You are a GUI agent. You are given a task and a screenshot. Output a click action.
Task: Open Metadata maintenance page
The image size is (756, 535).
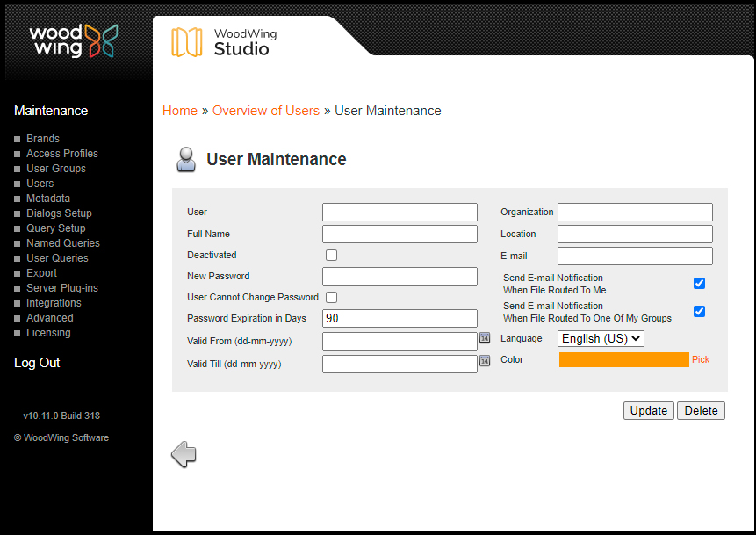48,199
